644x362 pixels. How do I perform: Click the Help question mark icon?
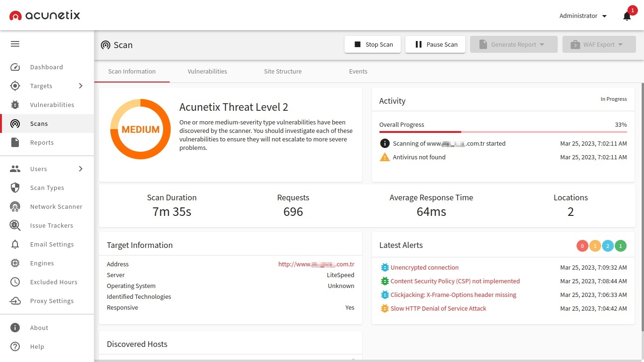click(15, 346)
